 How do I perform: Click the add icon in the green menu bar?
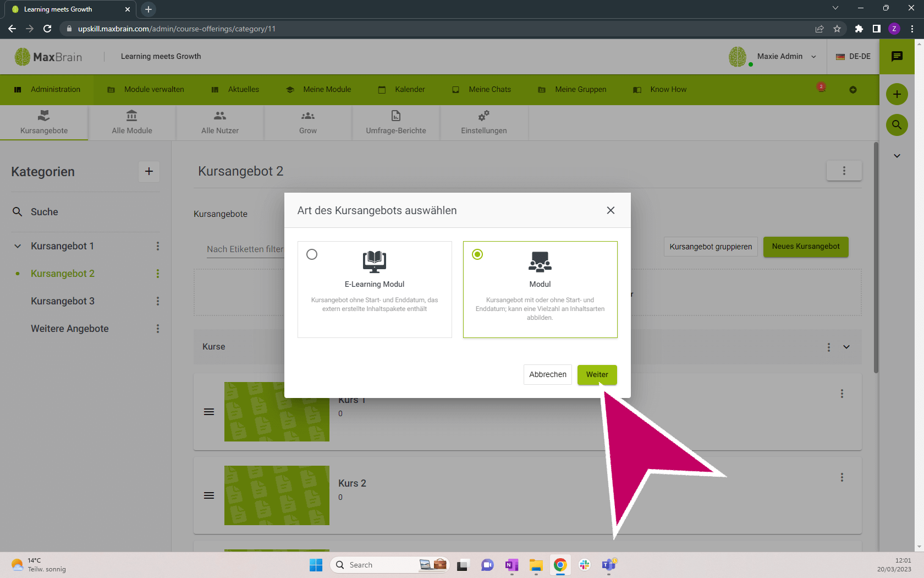tap(853, 90)
